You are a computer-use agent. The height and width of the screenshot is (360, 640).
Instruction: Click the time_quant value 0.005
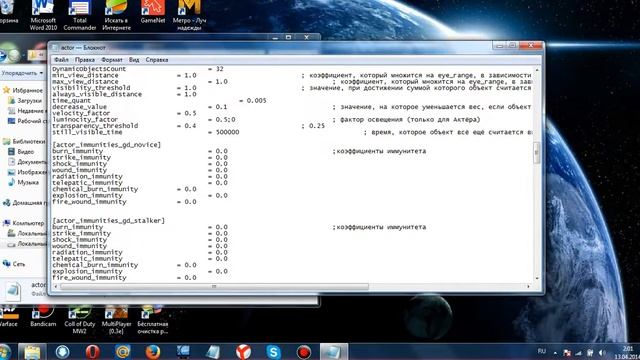click(x=256, y=100)
